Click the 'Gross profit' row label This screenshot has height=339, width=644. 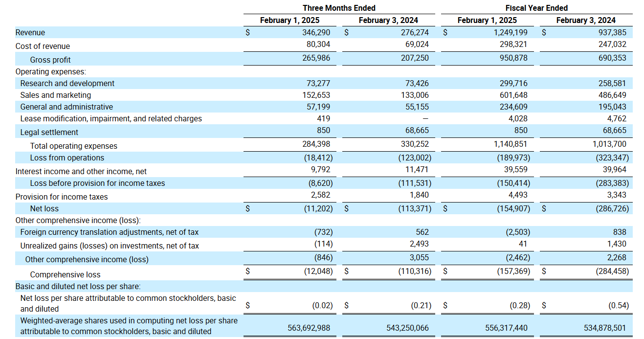pos(50,60)
